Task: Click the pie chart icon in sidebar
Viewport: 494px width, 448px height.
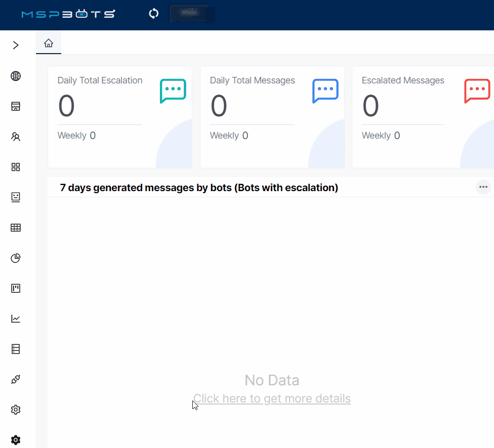Action: pos(16,258)
